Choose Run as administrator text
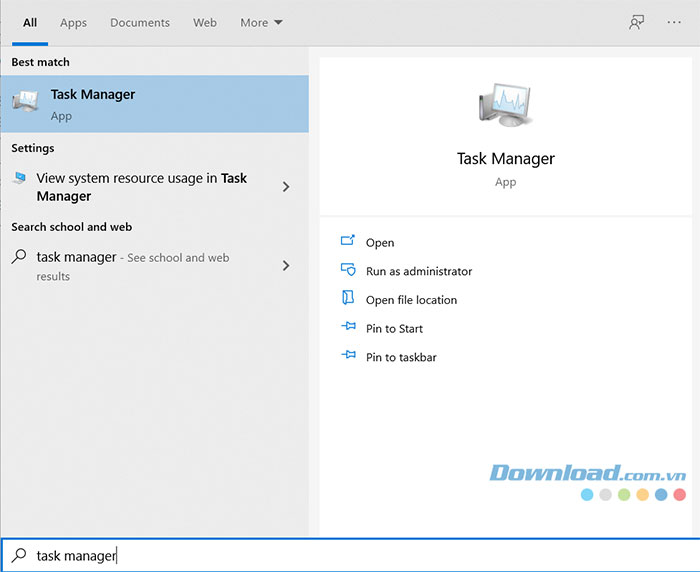 pos(419,271)
